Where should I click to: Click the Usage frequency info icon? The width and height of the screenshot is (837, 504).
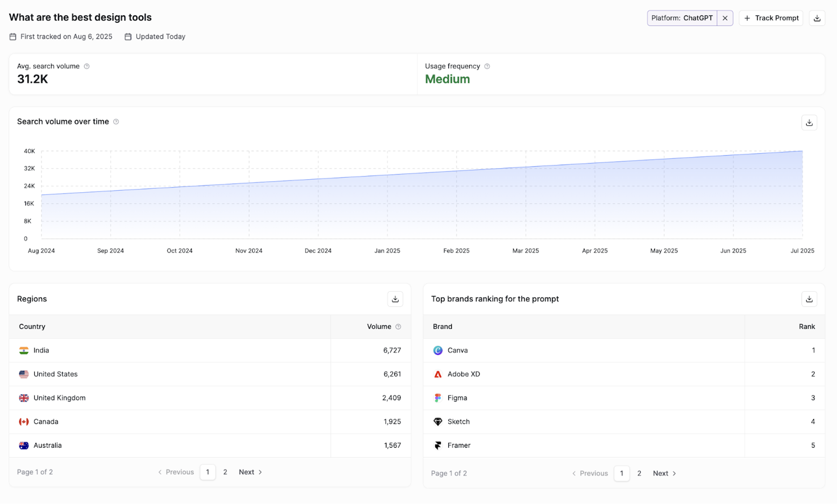click(x=487, y=66)
